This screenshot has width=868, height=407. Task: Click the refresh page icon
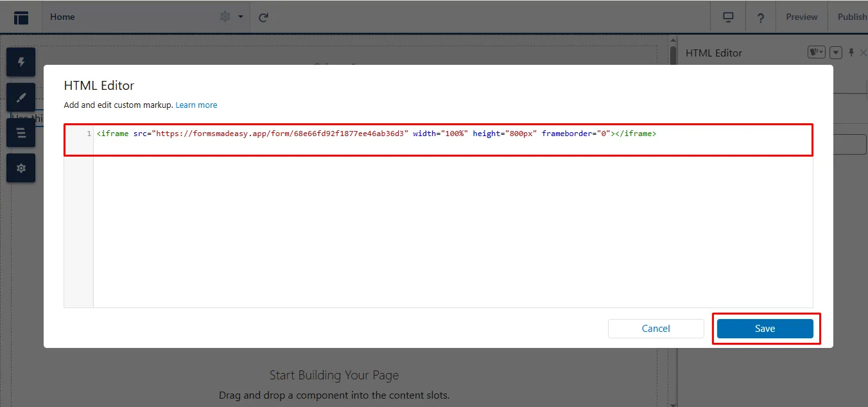pyautogui.click(x=263, y=17)
